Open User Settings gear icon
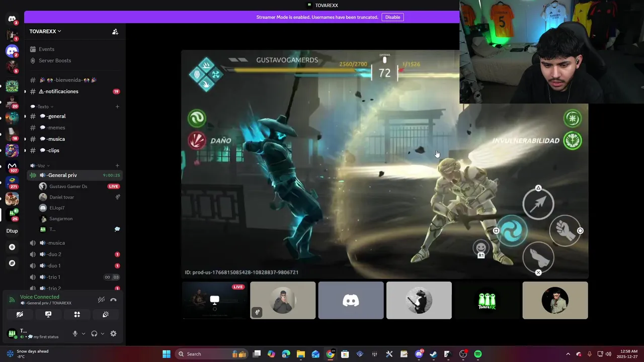Viewport: 644px width, 362px height. (x=113, y=333)
